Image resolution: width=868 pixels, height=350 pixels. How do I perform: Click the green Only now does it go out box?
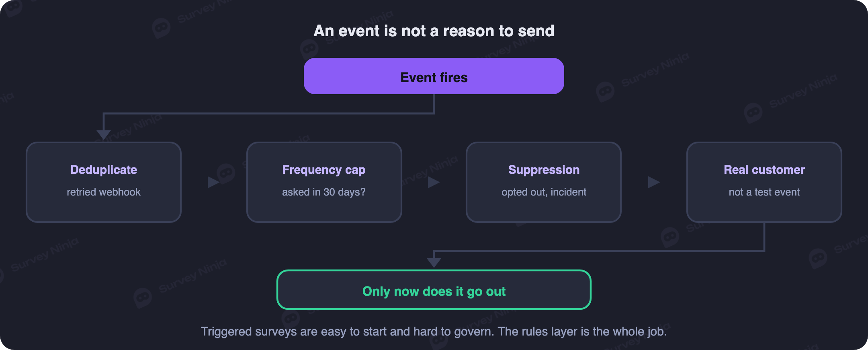tap(434, 290)
